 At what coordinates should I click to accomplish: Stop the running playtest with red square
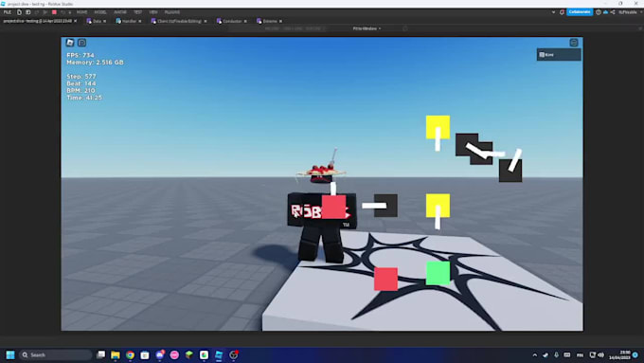54,12
